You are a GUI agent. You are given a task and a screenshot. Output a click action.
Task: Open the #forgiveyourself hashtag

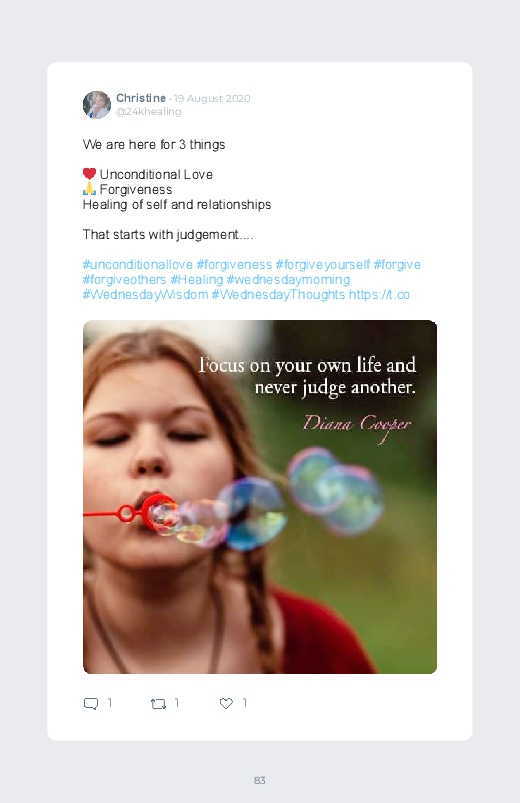[323, 265]
